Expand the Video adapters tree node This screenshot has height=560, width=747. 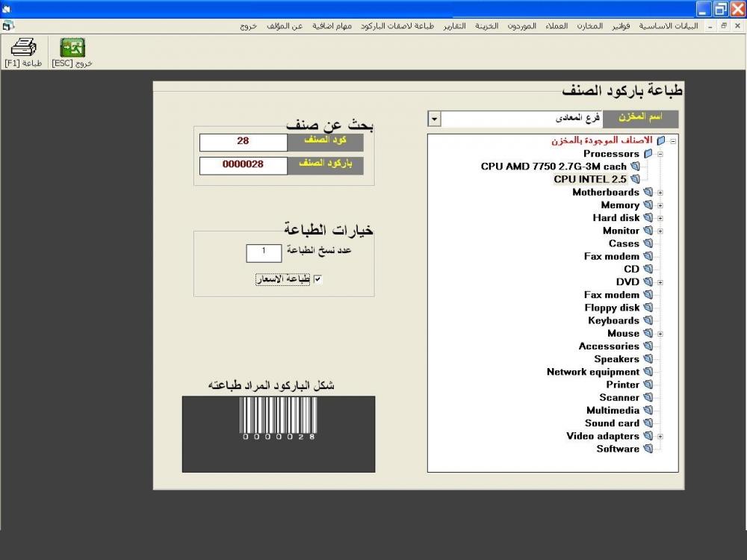[x=660, y=437]
